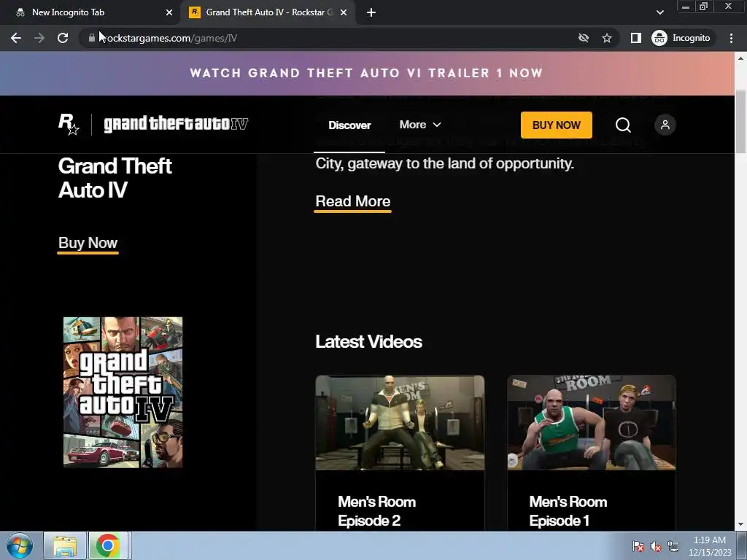Open the Men's Room Episode 2 title

point(376,511)
